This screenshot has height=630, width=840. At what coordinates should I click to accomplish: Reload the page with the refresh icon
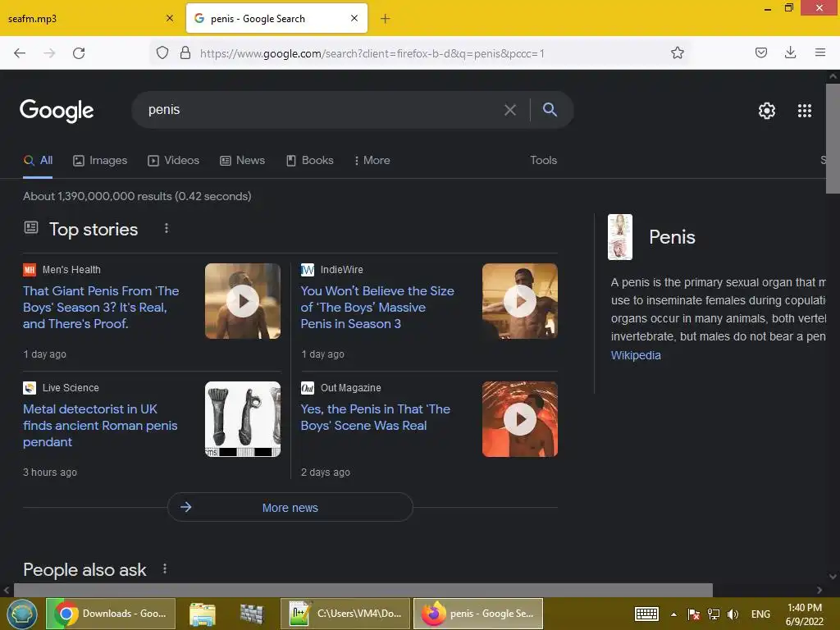(79, 52)
